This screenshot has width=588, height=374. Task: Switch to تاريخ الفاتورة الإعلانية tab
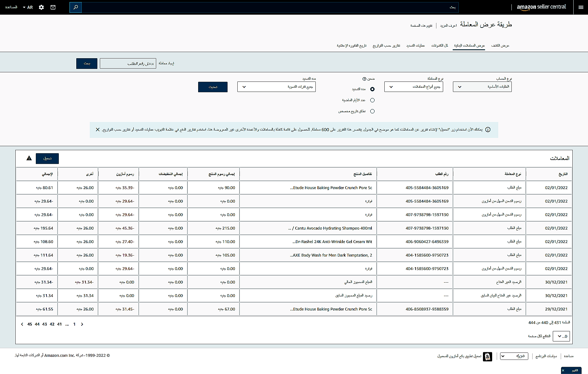(x=352, y=46)
